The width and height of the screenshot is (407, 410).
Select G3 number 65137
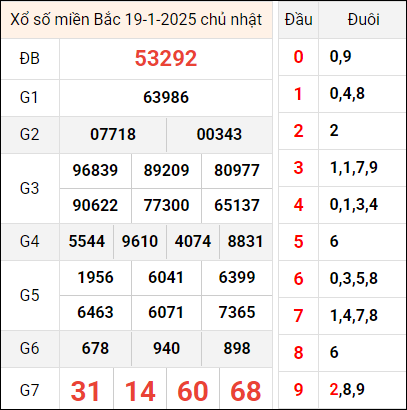point(237,205)
